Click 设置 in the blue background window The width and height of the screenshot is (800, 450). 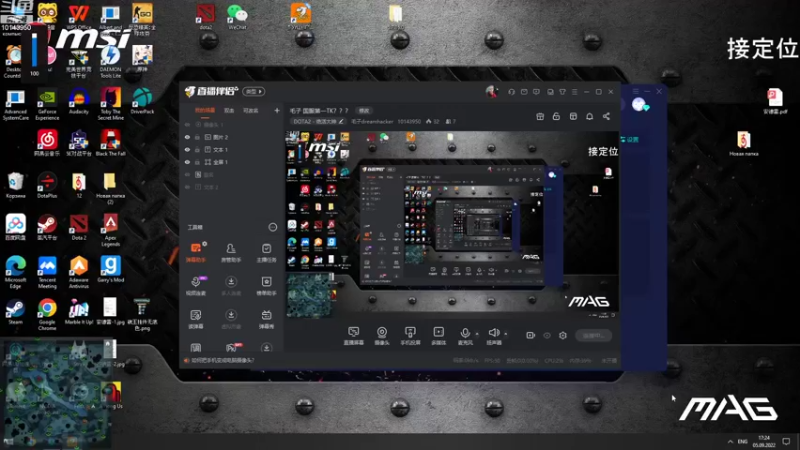630,139
